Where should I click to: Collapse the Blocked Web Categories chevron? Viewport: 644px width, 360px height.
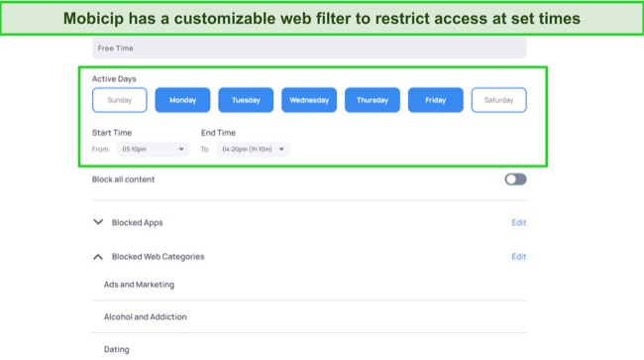[x=98, y=257]
